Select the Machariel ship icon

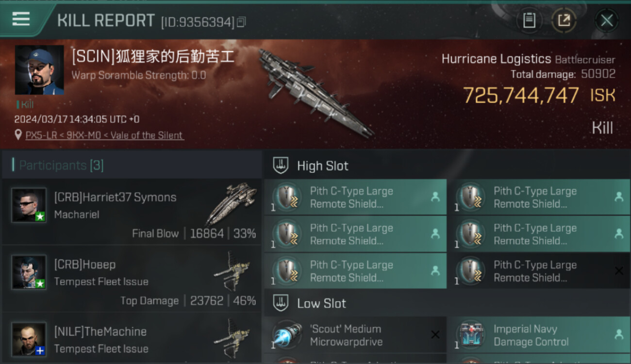[x=232, y=204]
